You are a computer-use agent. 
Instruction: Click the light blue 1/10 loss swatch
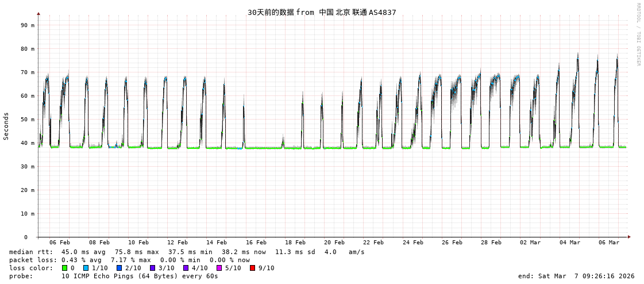tap(86, 268)
